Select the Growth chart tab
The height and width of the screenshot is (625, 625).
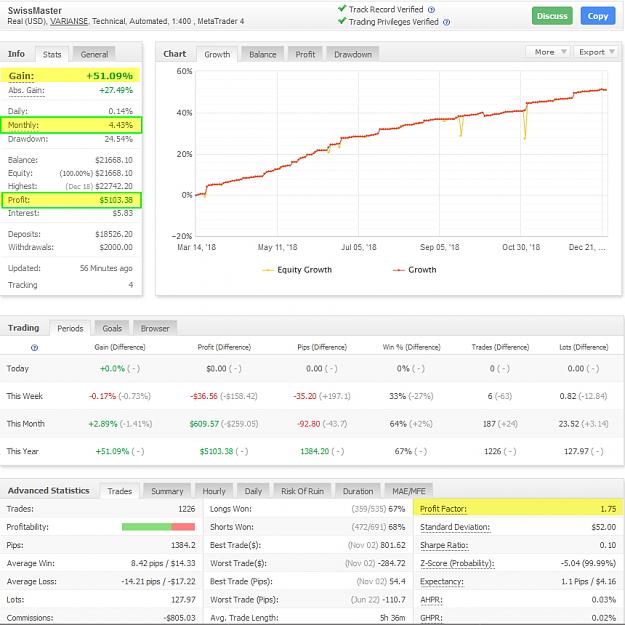[x=217, y=54]
